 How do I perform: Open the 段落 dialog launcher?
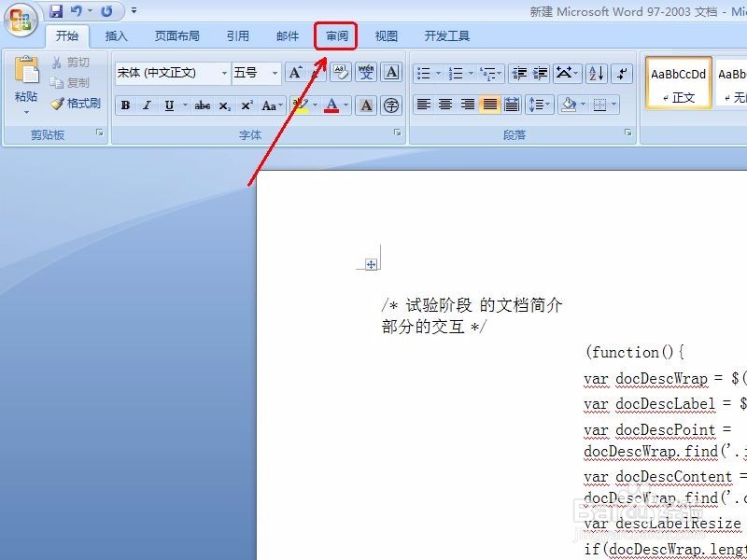tap(627, 133)
